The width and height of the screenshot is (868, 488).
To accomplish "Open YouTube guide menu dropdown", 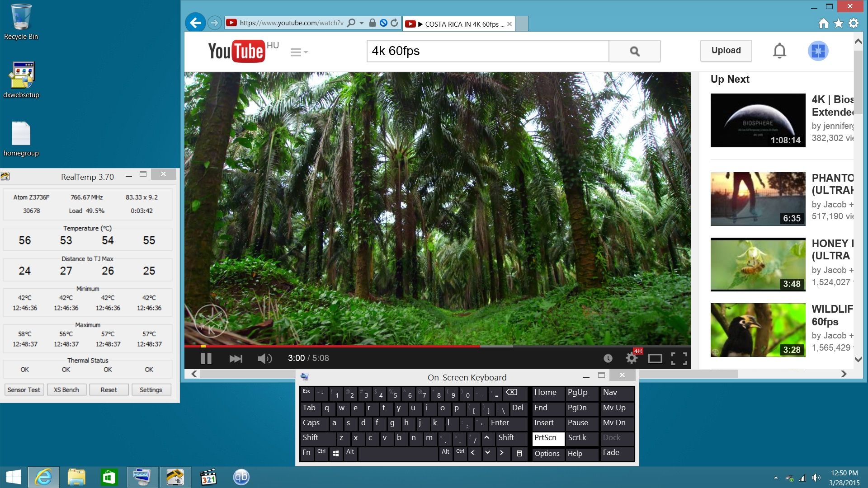I will pyautogui.click(x=299, y=52).
